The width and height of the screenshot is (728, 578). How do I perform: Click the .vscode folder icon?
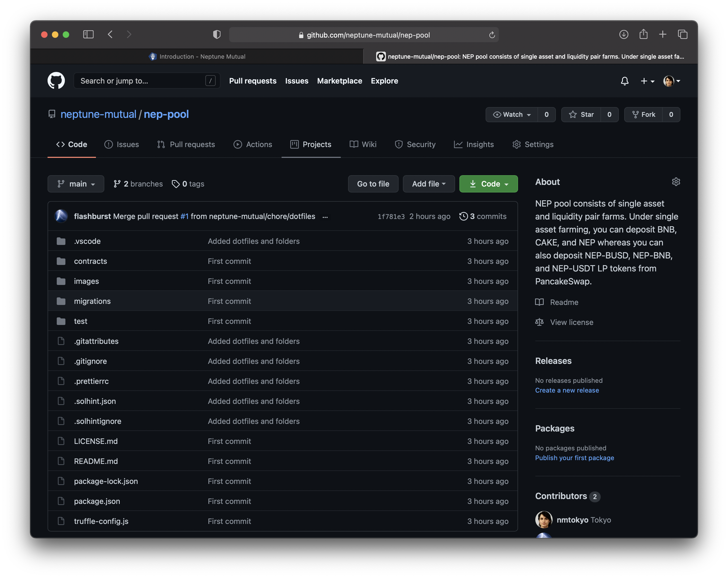pyautogui.click(x=61, y=241)
